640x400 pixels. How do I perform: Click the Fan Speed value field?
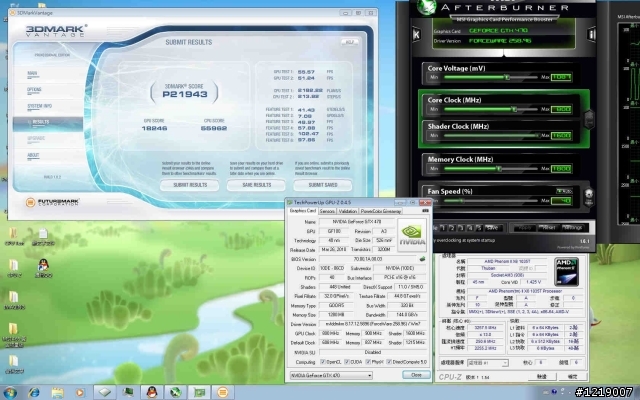click(x=561, y=200)
